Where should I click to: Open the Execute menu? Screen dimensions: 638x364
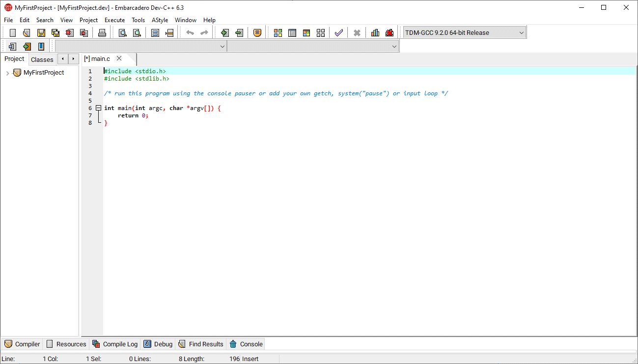pos(114,20)
